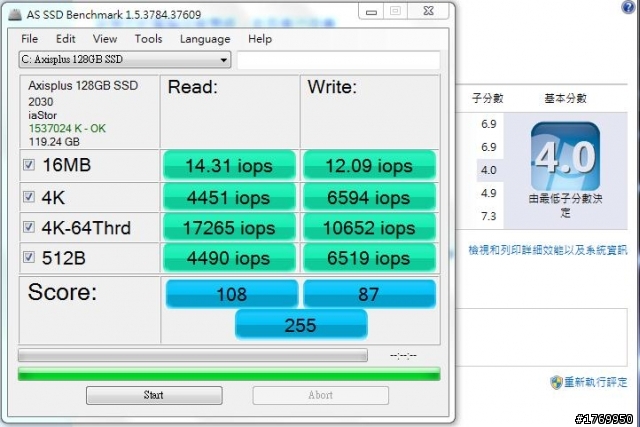
Task: Open the Tools menu
Action: [149, 39]
